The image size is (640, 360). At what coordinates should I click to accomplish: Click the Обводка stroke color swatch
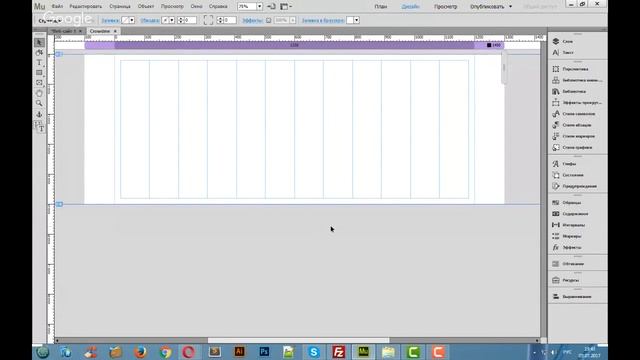click(165, 20)
